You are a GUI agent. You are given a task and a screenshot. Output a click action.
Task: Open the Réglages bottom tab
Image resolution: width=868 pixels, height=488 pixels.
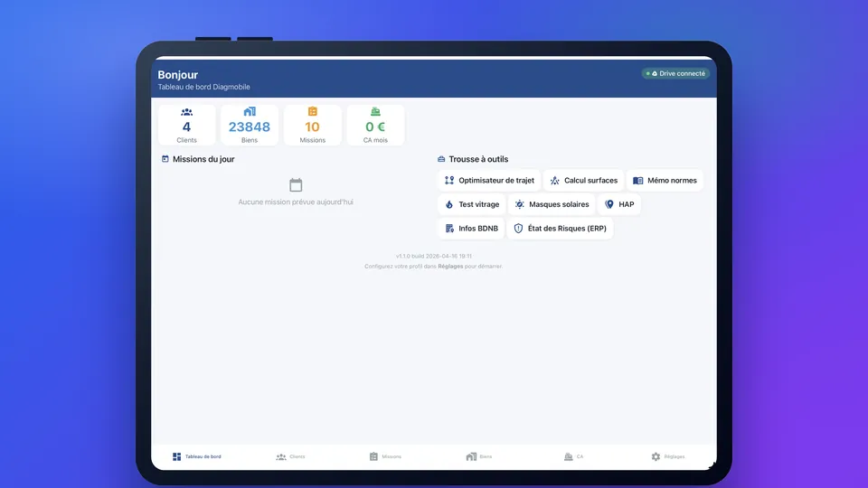pos(667,456)
